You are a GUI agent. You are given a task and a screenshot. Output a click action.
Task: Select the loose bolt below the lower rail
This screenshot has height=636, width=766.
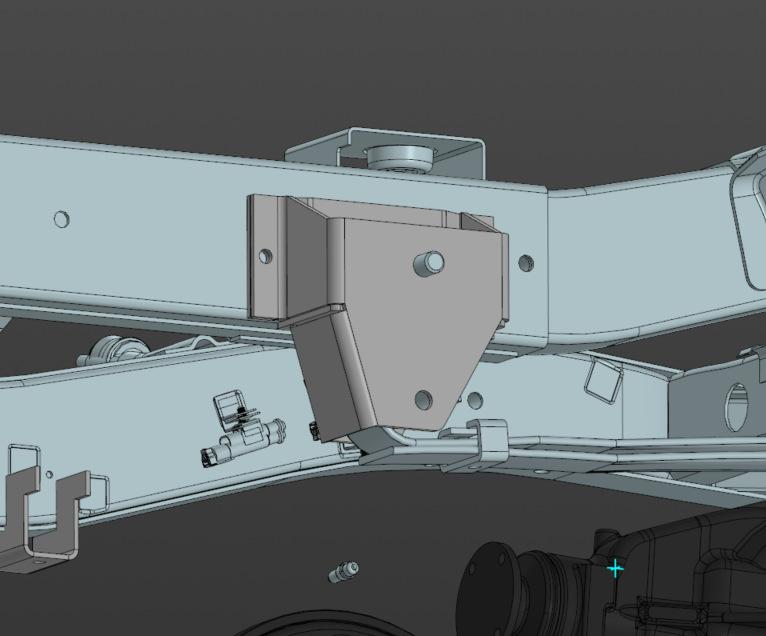coord(343,573)
